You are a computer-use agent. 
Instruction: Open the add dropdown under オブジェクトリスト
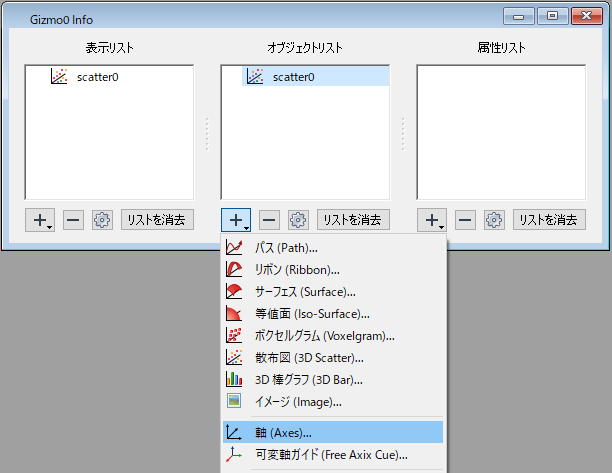[x=236, y=220]
